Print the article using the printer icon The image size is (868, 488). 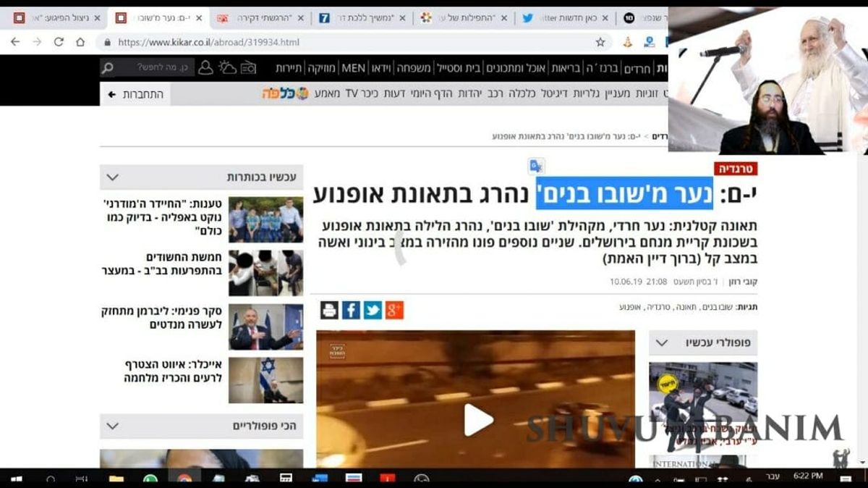pos(331,309)
